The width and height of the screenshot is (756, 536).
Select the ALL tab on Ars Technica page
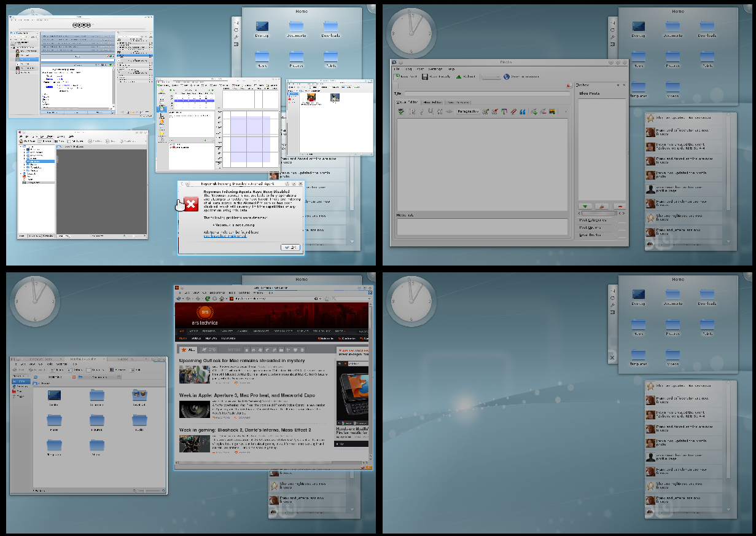tap(189, 350)
